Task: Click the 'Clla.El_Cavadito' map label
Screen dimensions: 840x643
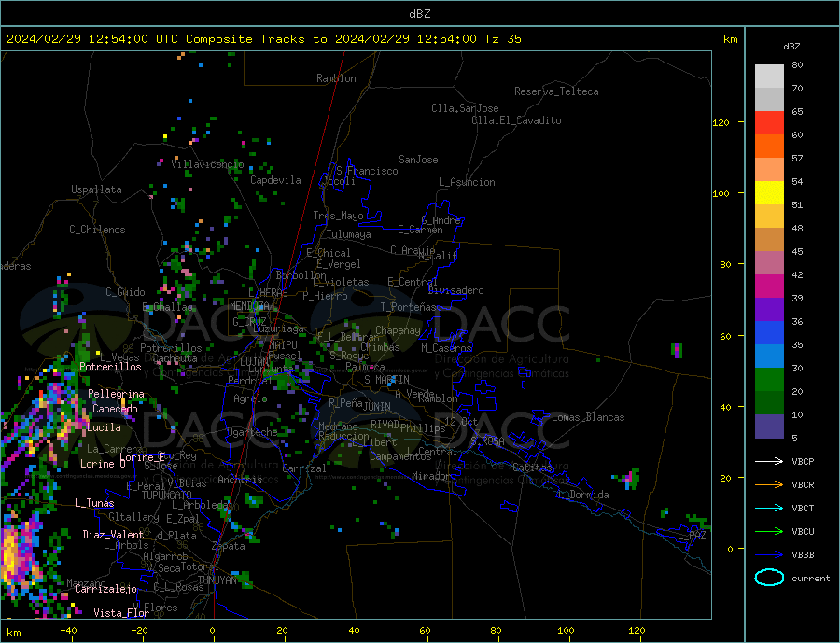Action: [516, 120]
